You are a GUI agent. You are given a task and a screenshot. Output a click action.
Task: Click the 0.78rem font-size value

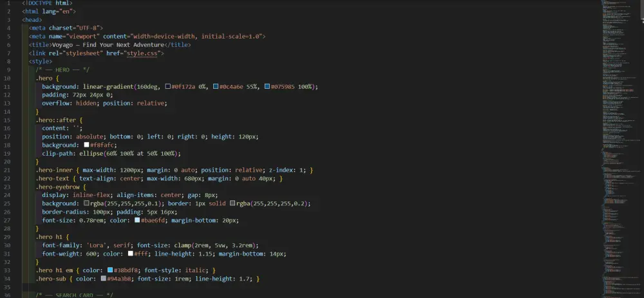(93, 220)
